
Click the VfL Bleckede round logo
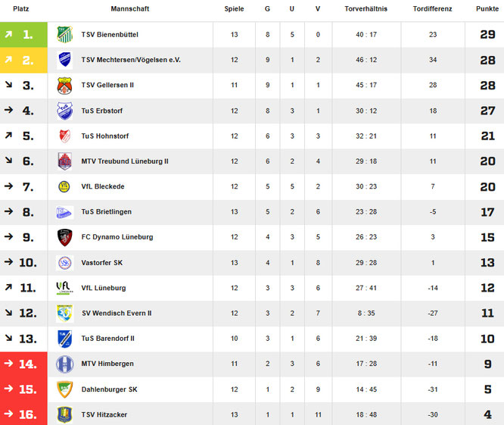64,186
